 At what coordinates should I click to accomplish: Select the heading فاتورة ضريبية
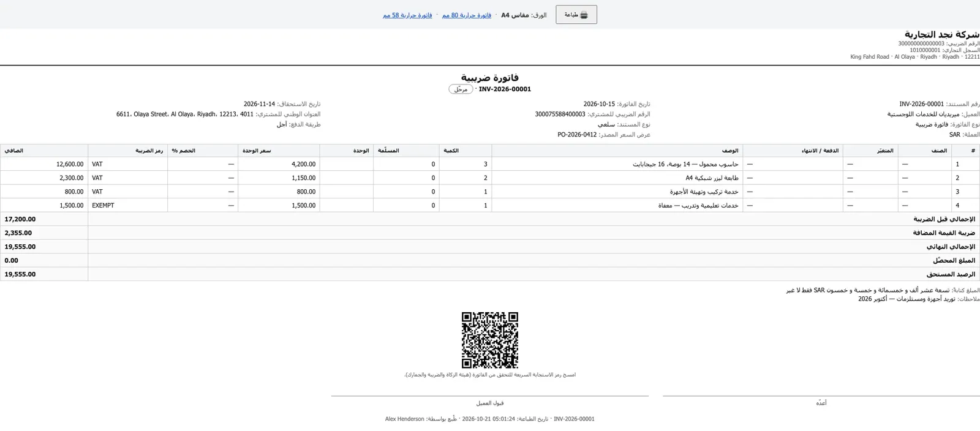tap(490, 77)
